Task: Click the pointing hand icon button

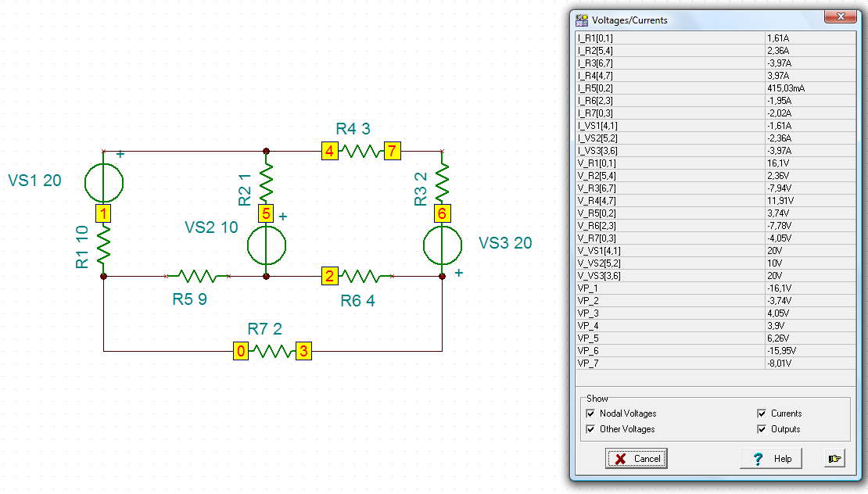Action: pyautogui.click(x=834, y=459)
